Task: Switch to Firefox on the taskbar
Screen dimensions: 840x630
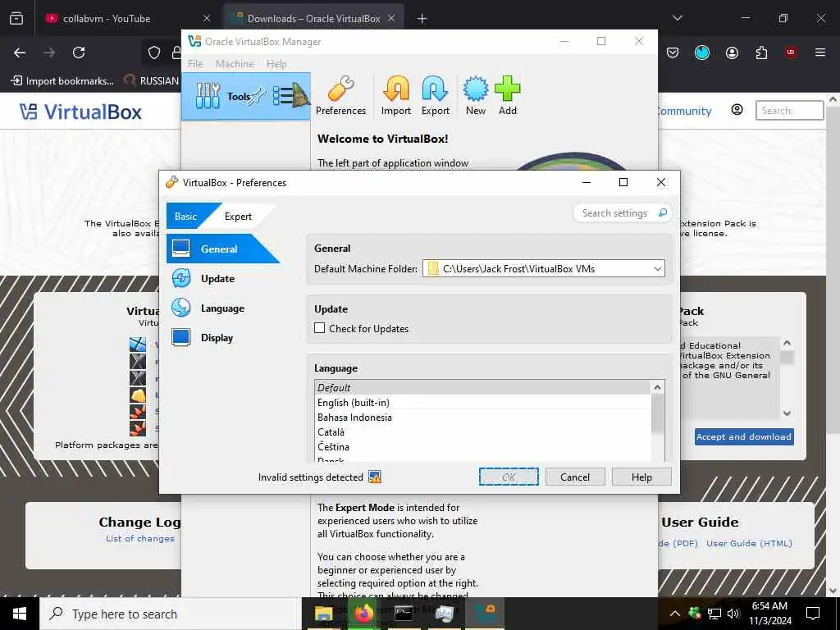Action: coord(363,614)
